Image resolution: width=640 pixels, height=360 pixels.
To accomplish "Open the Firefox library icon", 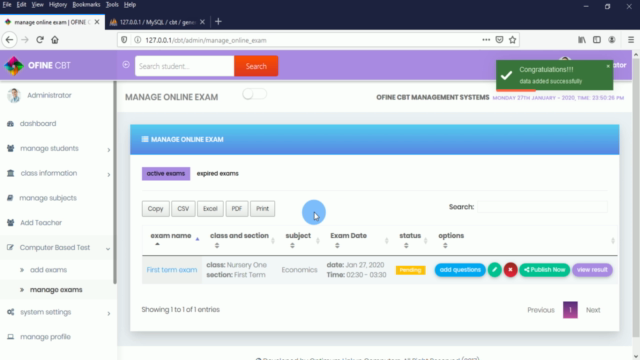I will (x=582, y=40).
